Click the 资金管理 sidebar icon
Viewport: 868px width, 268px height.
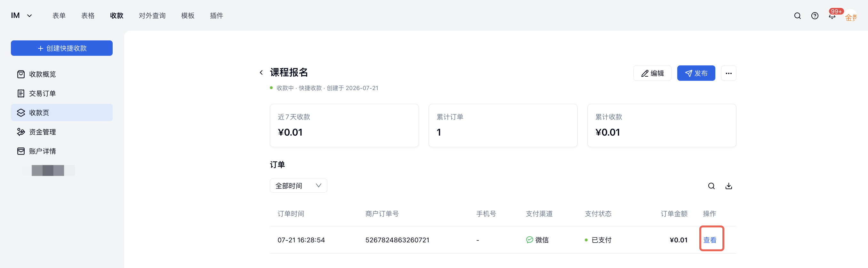[x=21, y=132]
